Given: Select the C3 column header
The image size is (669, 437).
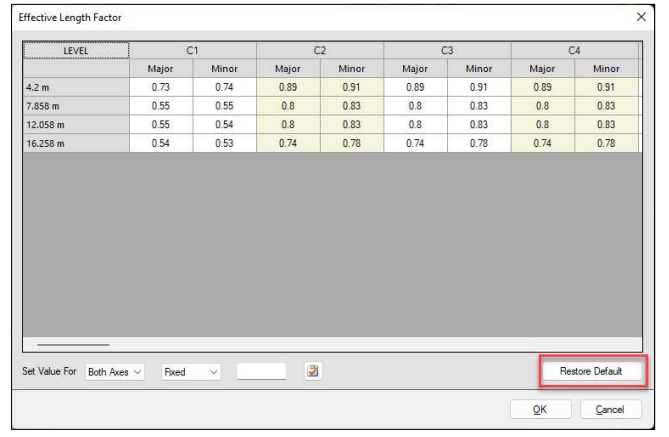Looking at the screenshot, I should click(447, 50).
